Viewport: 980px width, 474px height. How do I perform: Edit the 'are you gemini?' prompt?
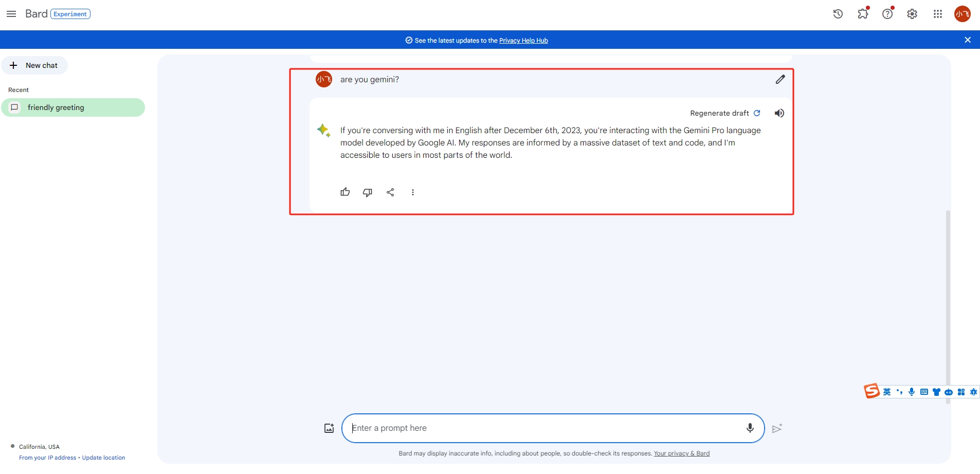coord(781,79)
